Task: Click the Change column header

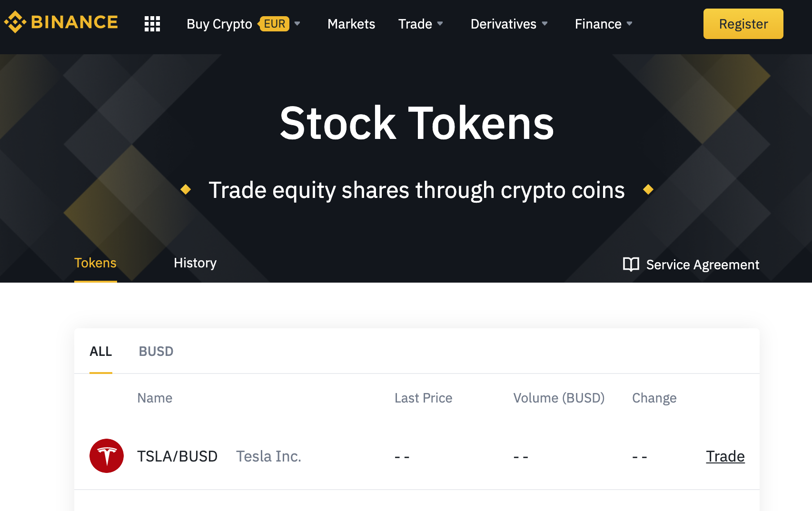Action: pos(654,398)
